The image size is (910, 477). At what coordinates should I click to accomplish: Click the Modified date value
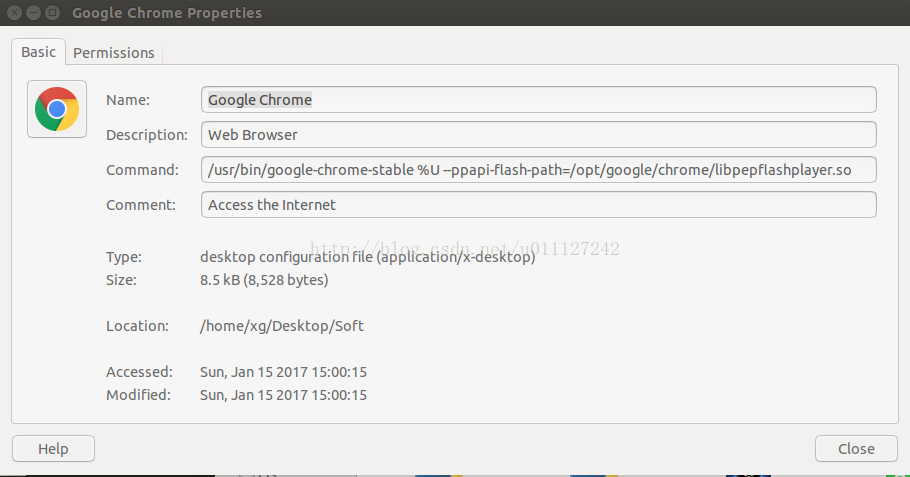283,395
